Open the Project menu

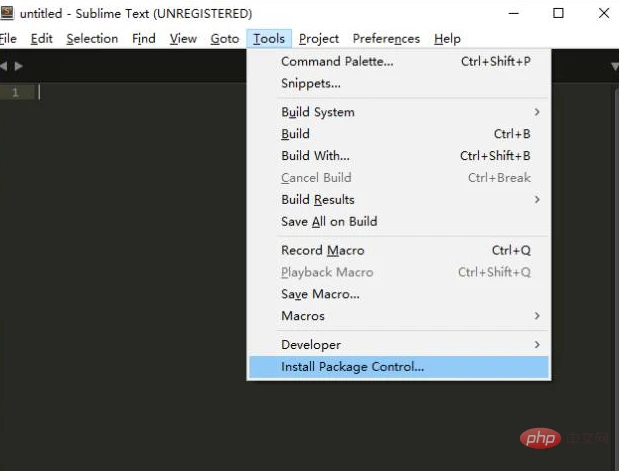pos(319,39)
